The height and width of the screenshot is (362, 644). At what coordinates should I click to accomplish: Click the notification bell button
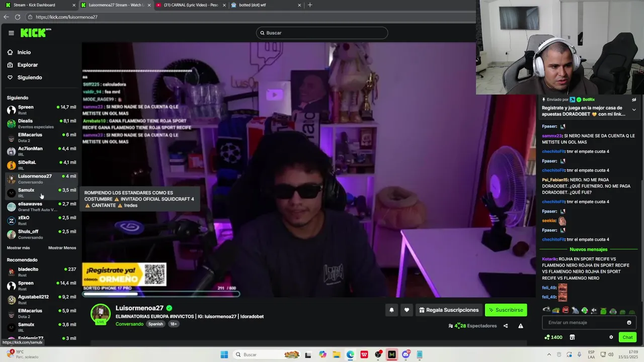[x=391, y=310]
